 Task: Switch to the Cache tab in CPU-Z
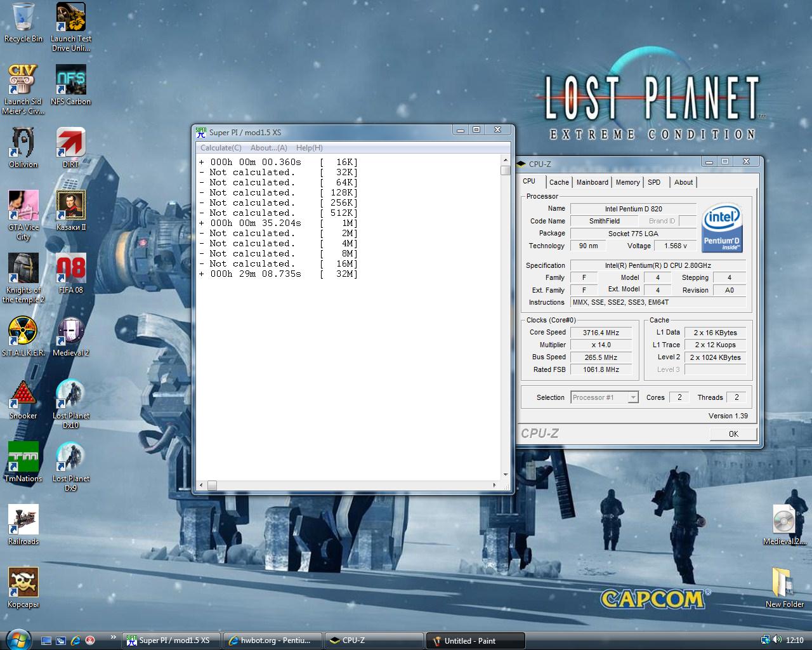click(559, 182)
